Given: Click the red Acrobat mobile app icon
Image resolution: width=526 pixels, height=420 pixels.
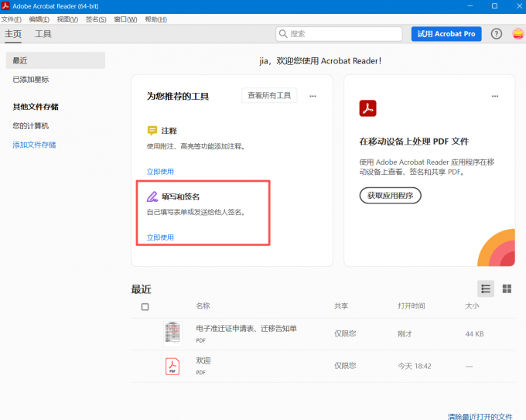Looking at the screenshot, I should [x=367, y=108].
